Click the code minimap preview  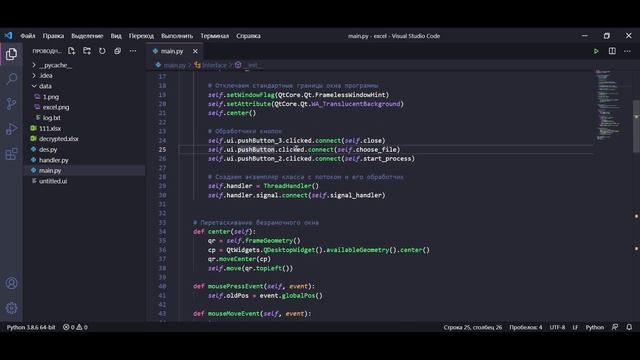click(x=608, y=105)
